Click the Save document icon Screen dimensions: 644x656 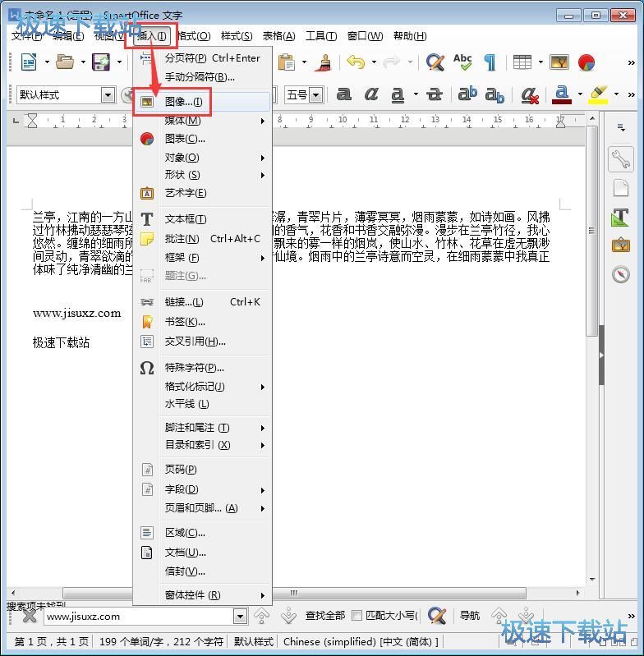101,62
